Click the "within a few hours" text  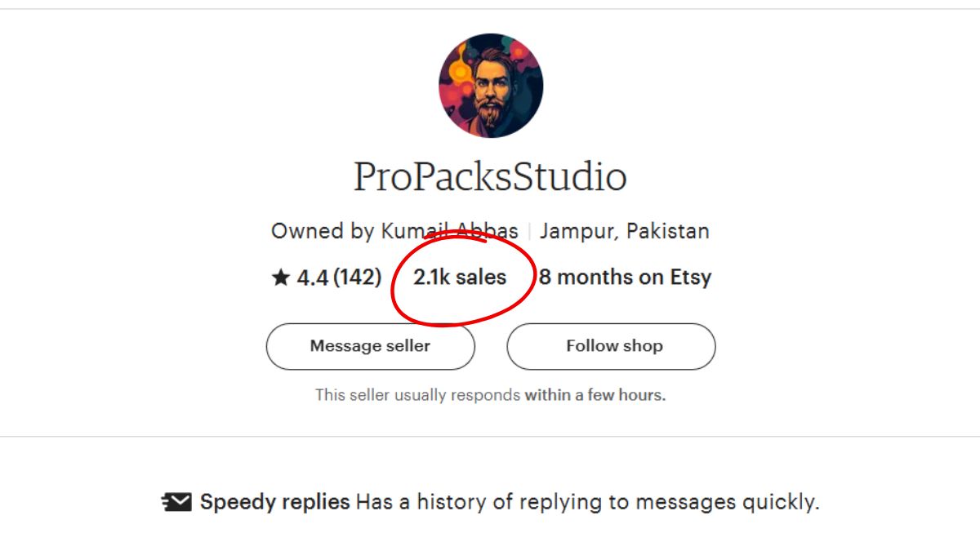tap(595, 395)
